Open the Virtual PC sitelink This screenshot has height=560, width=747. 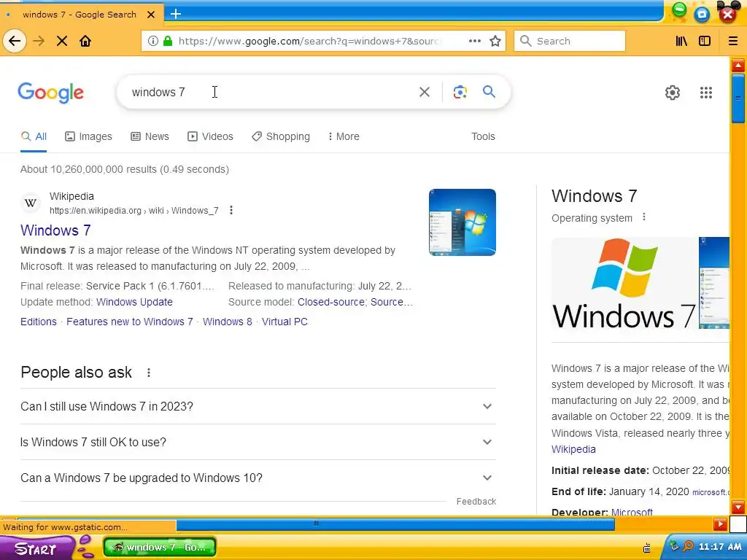[285, 322]
